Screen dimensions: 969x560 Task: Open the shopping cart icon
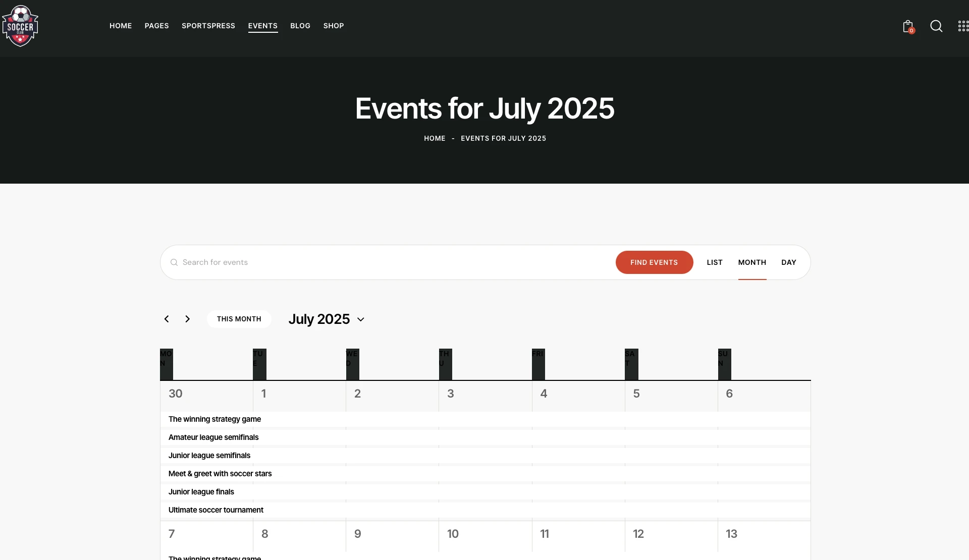coord(907,26)
